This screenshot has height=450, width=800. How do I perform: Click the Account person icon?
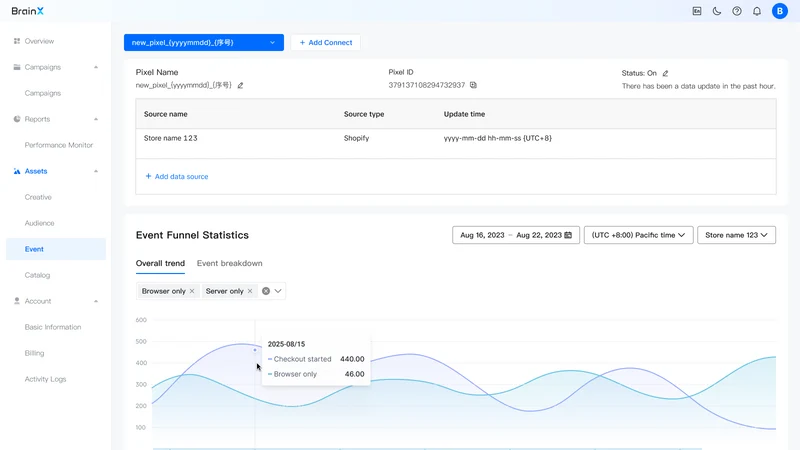(17, 301)
